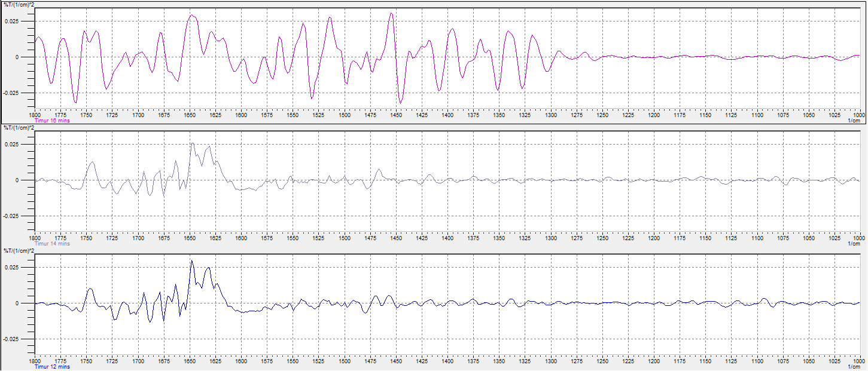868x371 pixels.
Task: Click the 1650 tick label under top spectrum
Action: pyautogui.click(x=190, y=115)
